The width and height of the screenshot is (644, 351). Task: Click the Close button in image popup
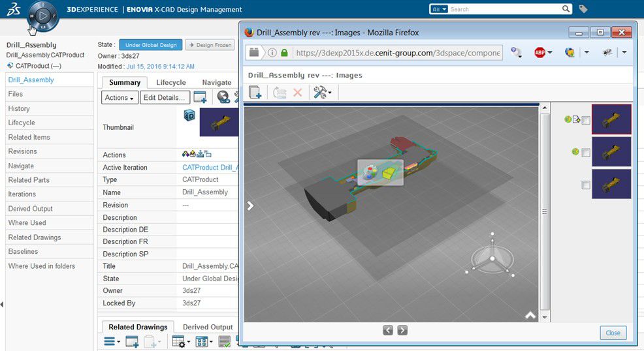point(613,333)
